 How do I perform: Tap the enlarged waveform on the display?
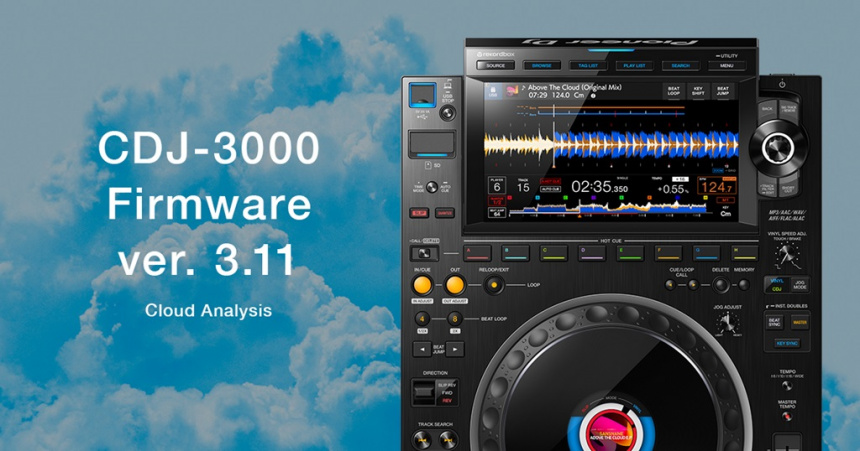pyautogui.click(x=610, y=144)
